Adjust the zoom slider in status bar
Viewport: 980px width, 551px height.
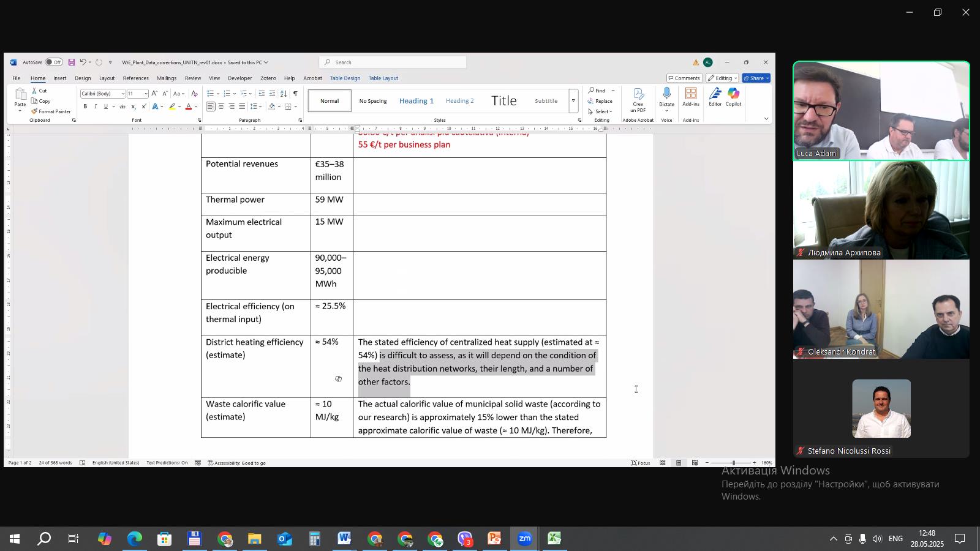(x=733, y=463)
